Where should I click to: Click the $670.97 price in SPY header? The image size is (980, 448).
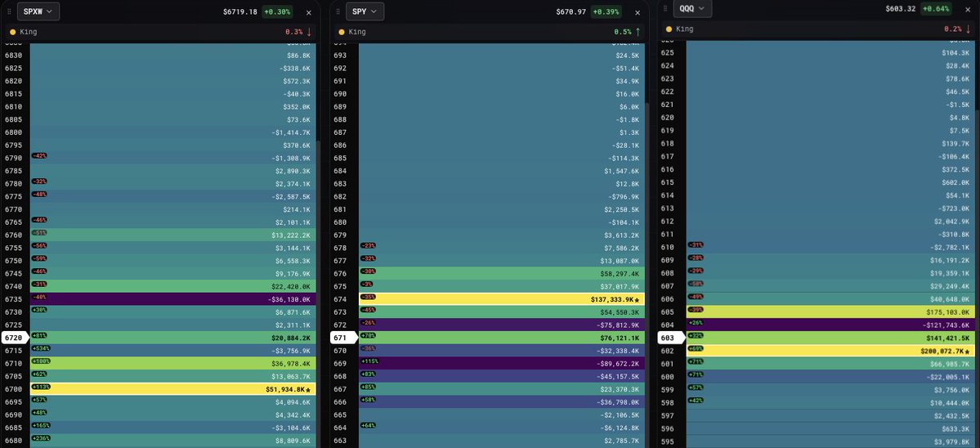click(x=571, y=12)
